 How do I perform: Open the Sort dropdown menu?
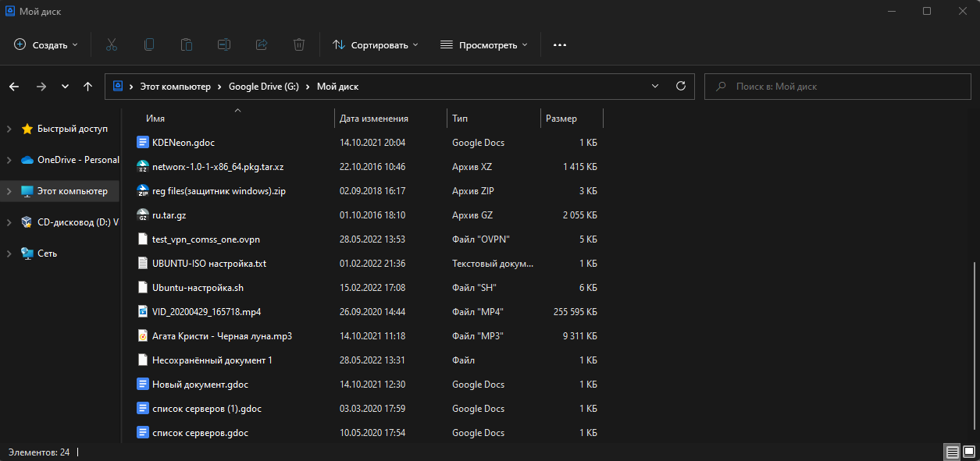coord(376,45)
